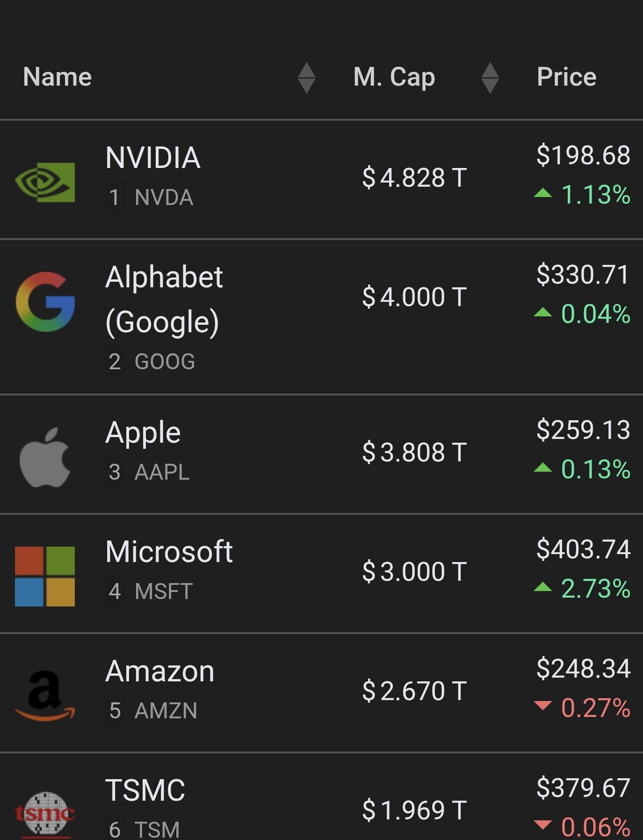Click NVIDIA's $4.828 T market cap
Screen dimensions: 643x840
coord(414,178)
